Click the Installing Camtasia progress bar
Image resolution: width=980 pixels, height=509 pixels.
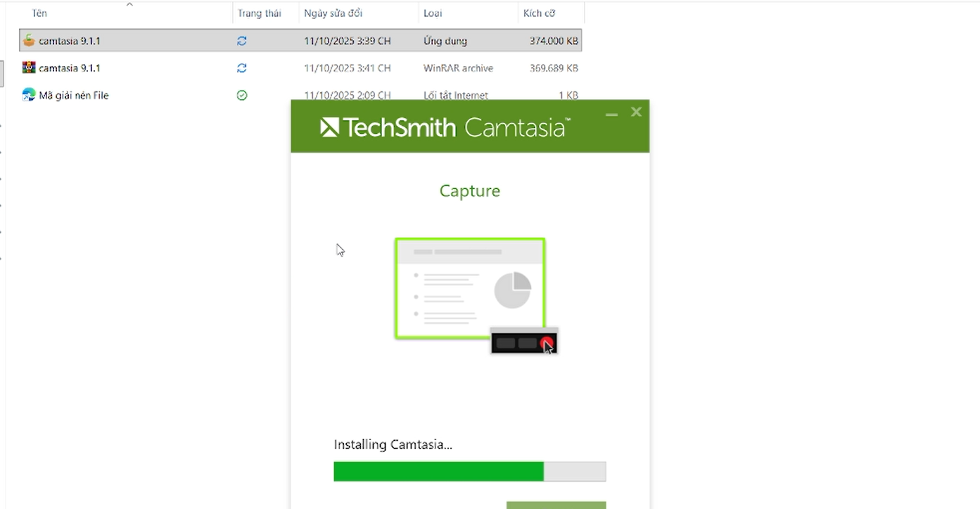[469, 472]
